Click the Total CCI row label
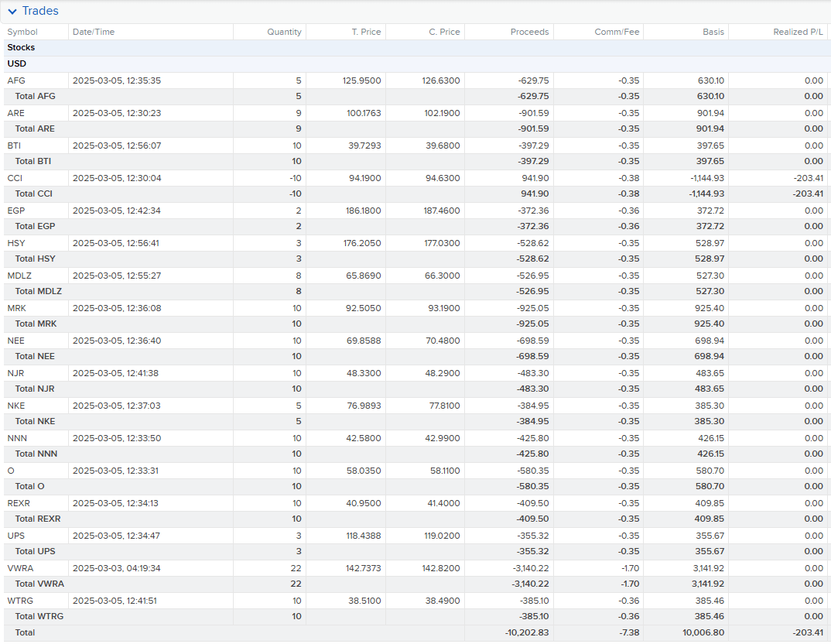The image size is (831, 644). coord(34,194)
